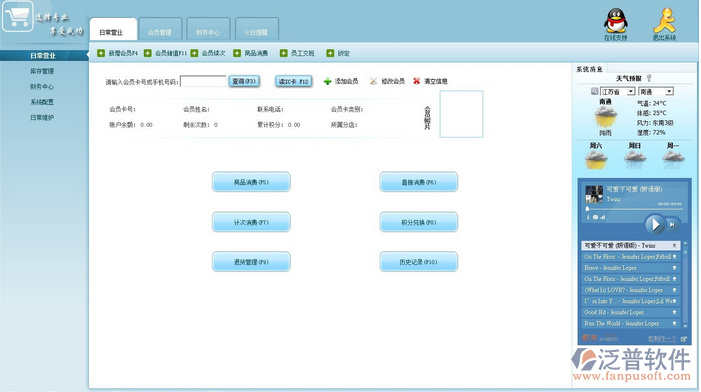
Task: Click the 会员储值F11 toolbar icon
Action: pyautogui.click(x=148, y=53)
